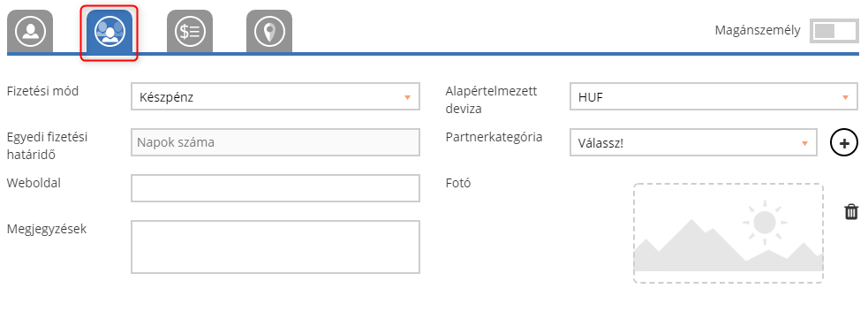Click the photo placeholder to upload image
The width and height of the screenshot is (868, 319).
728,233
